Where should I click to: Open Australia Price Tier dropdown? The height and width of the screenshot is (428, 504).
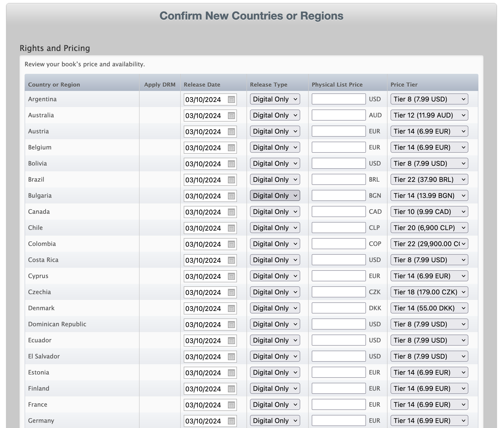tap(429, 115)
